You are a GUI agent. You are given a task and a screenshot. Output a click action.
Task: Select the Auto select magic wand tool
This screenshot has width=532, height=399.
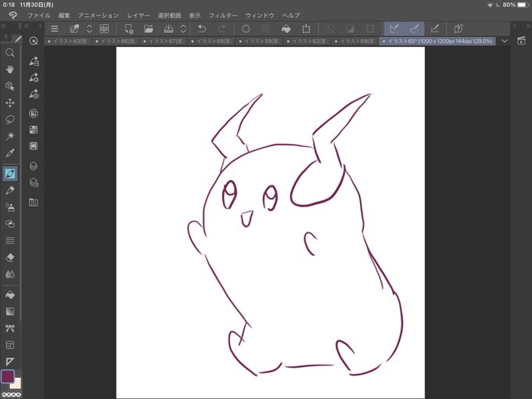click(10, 136)
